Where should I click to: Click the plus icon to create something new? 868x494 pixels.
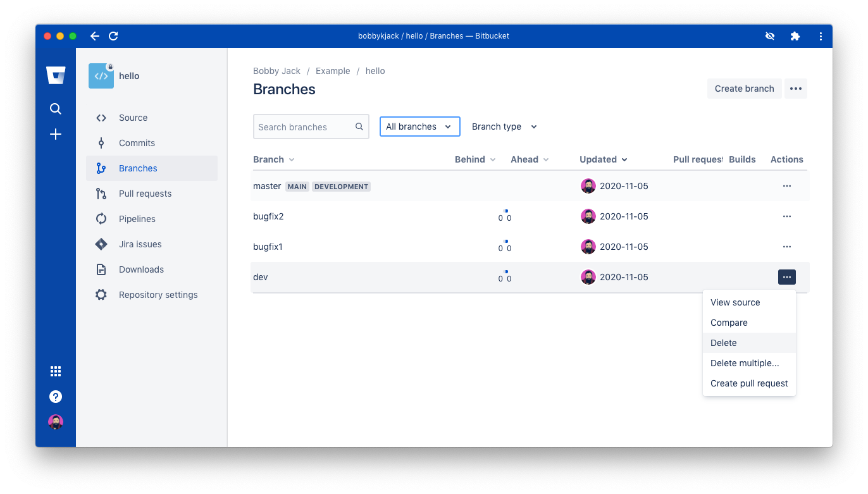(x=56, y=134)
